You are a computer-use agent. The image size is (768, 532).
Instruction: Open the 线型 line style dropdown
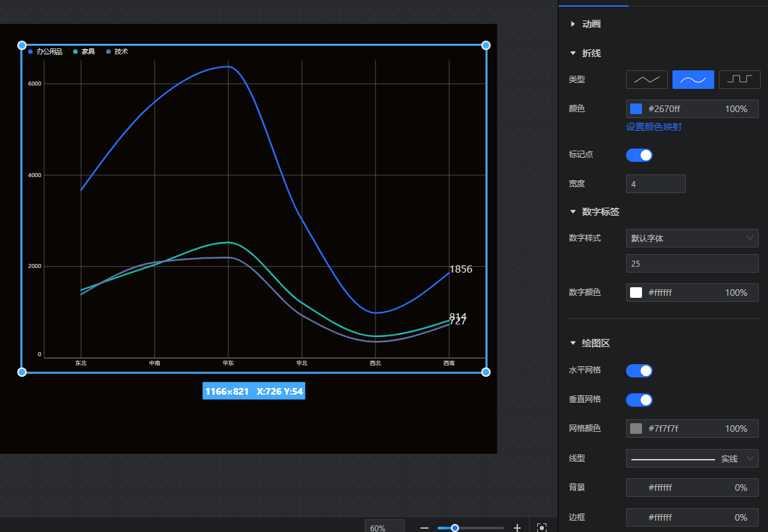[x=692, y=458]
